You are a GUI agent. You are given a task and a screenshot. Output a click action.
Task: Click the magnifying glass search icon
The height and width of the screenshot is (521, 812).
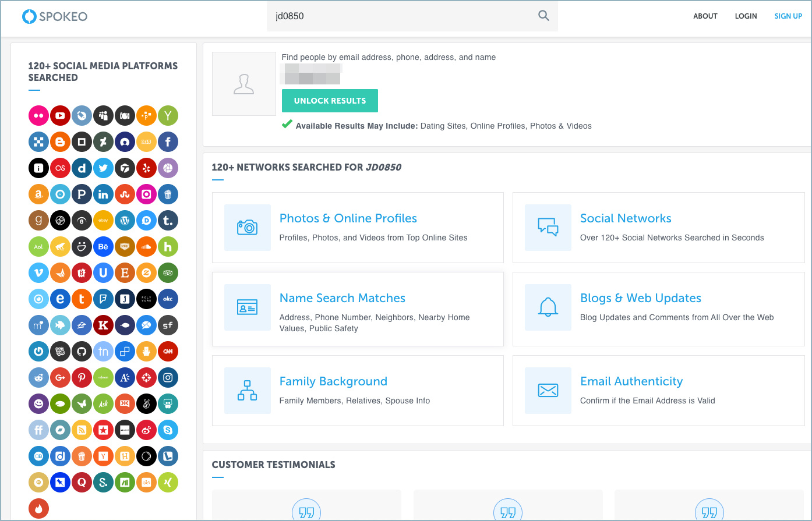pyautogui.click(x=543, y=16)
